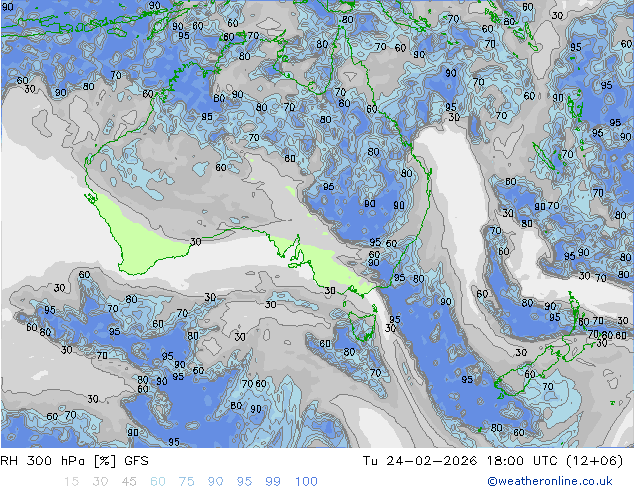Click the 90 legend value in the color scale
Image resolution: width=634 pixels, height=490 pixels.
point(215,482)
